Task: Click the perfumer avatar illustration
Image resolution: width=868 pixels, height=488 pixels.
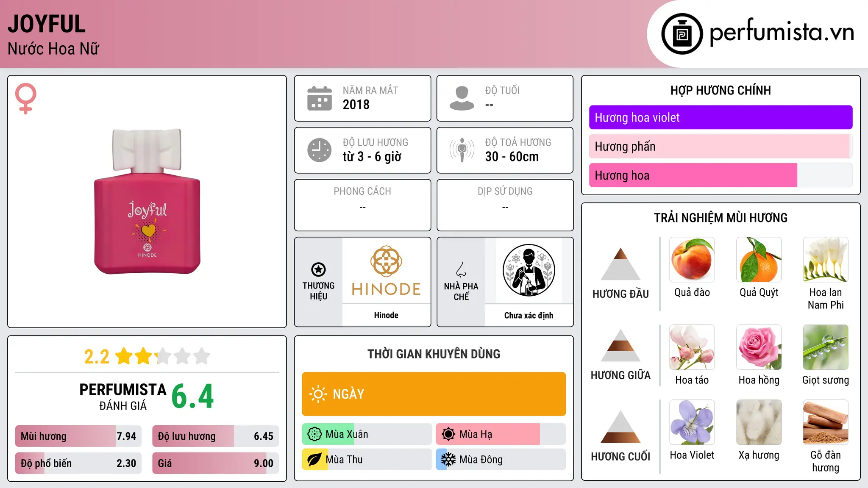Action: pyautogui.click(x=529, y=270)
